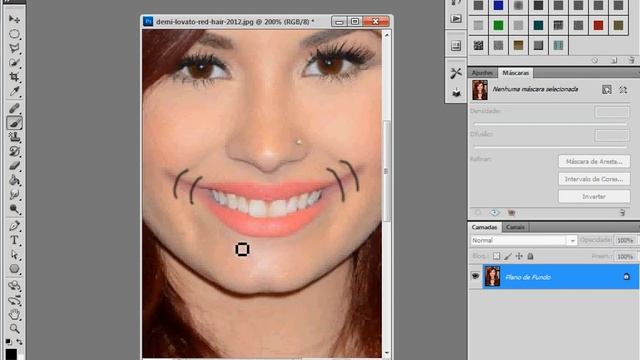This screenshot has height=360, width=640.
Task: Toggle lock position icon
Action: [x=519, y=256]
